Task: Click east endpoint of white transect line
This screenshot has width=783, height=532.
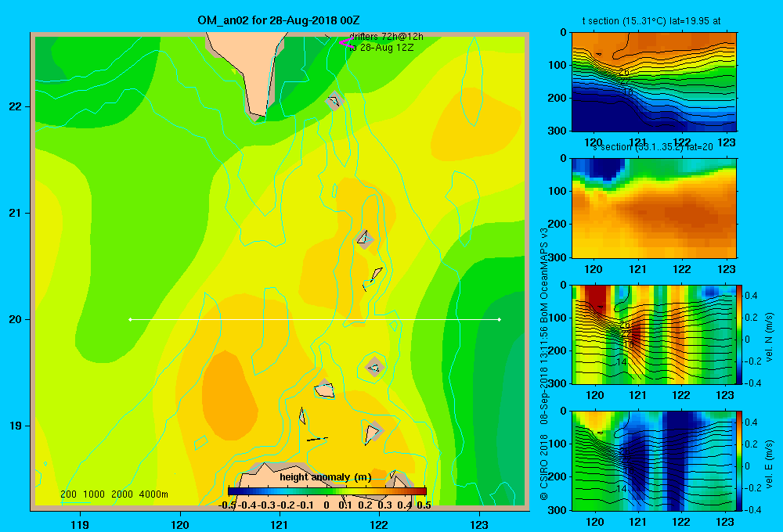Action: click(500, 319)
